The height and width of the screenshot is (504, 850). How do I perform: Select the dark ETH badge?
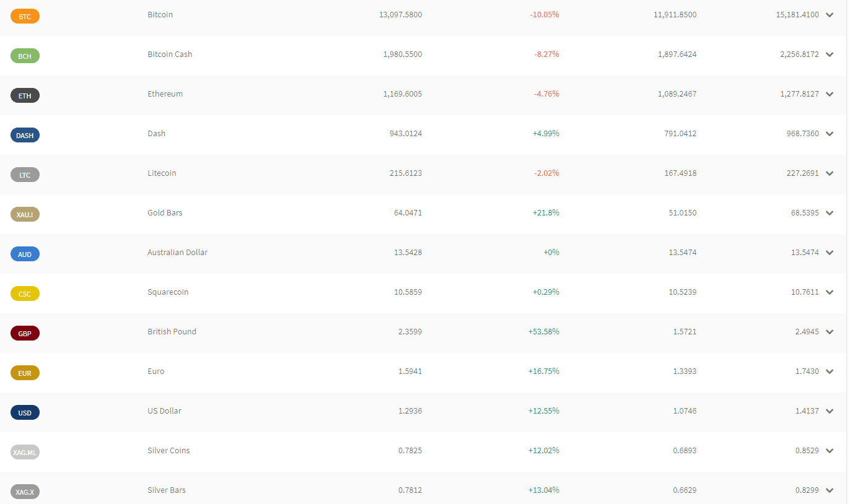tap(25, 95)
